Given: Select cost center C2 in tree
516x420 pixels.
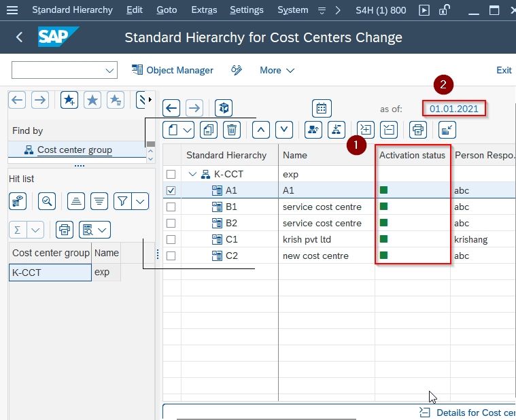Looking at the screenshot, I should tap(232, 256).
